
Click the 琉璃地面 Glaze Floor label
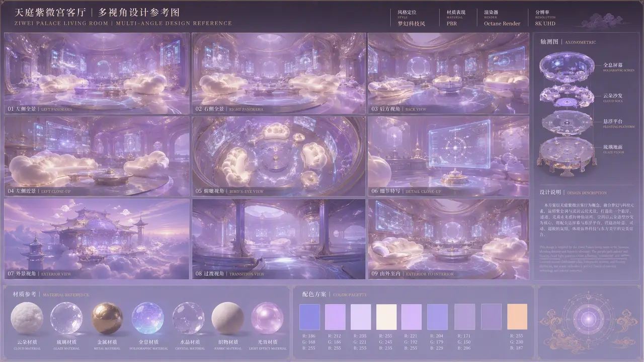coord(613,149)
